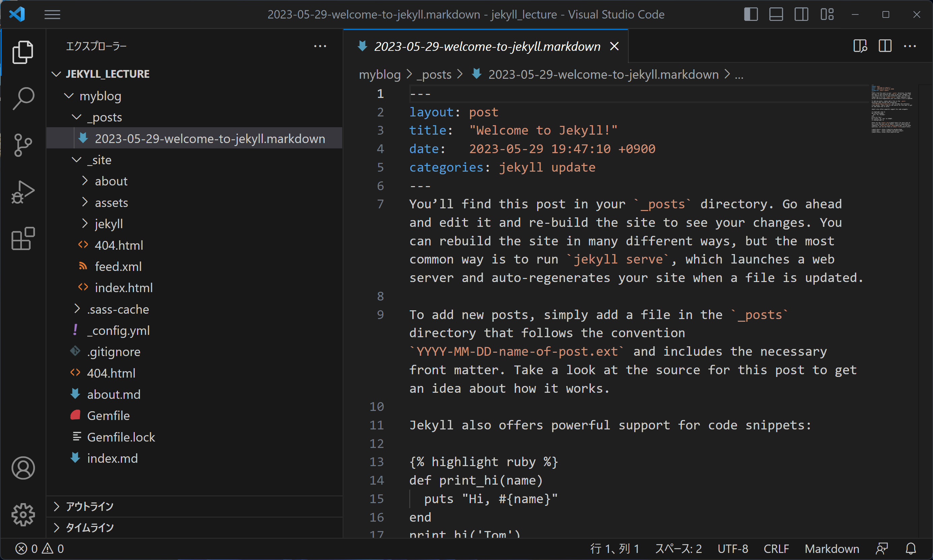This screenshot has width=933, height=560.
Task: Open Explorer views and more actions ellipsis
Action: click(320, 46)
